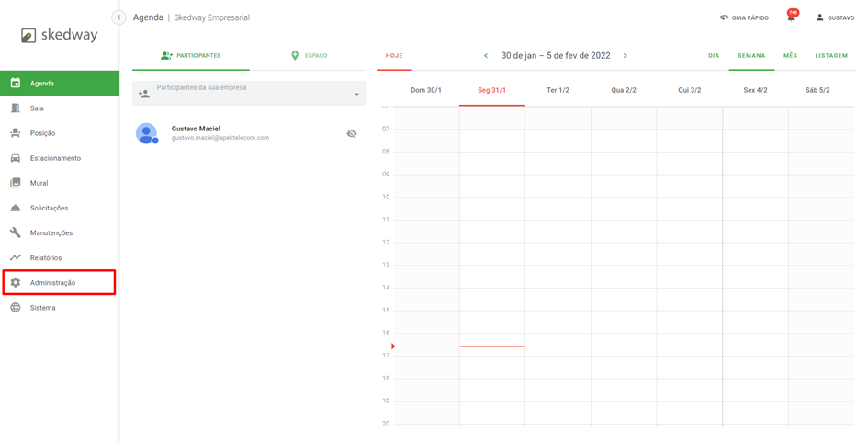Switch to Mês calendar view

click(790, 56)
